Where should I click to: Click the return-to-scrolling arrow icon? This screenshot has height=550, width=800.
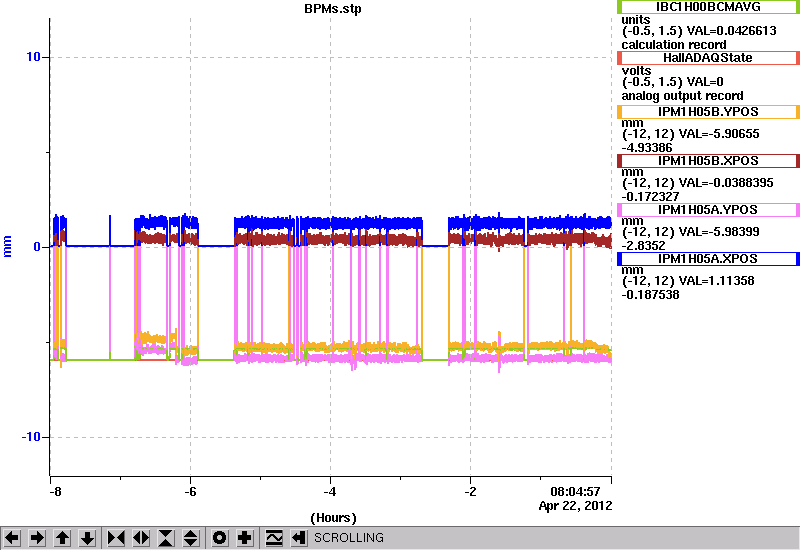pos(299,538)
